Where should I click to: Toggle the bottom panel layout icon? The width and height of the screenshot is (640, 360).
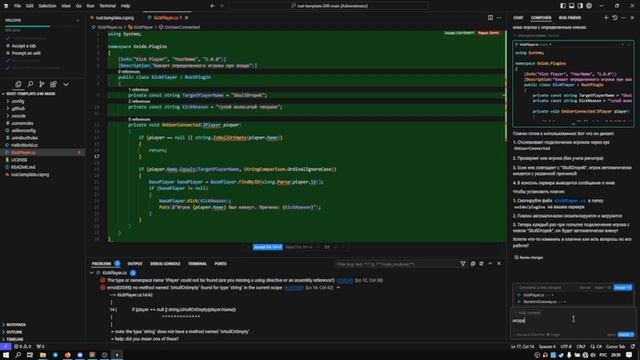tap(571, 6)
